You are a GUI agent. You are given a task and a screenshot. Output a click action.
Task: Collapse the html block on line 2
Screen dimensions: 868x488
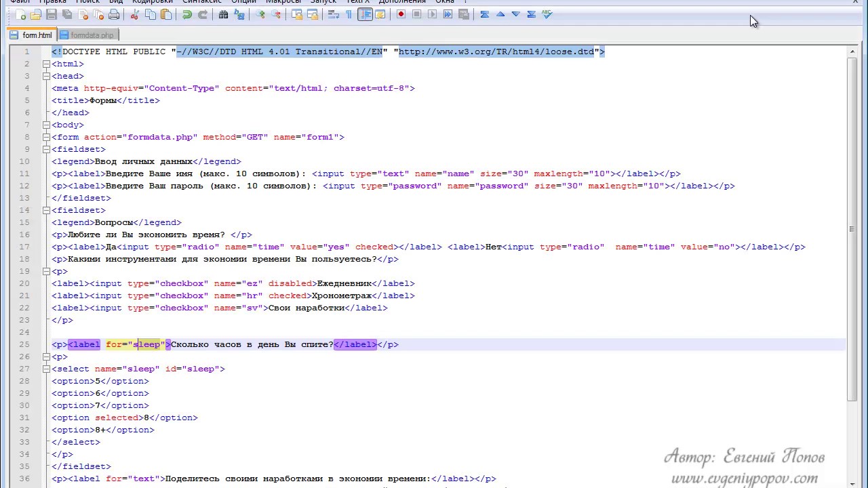point(46,64)
